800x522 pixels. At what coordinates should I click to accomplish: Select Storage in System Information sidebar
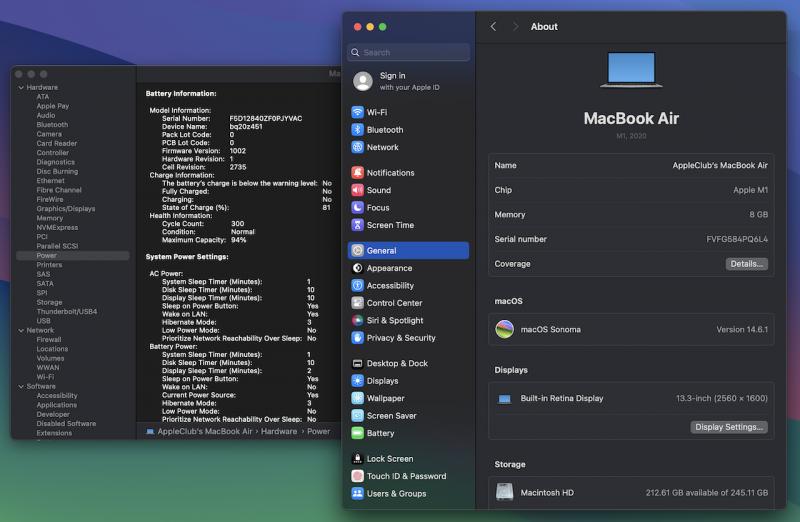coord(49,303)
